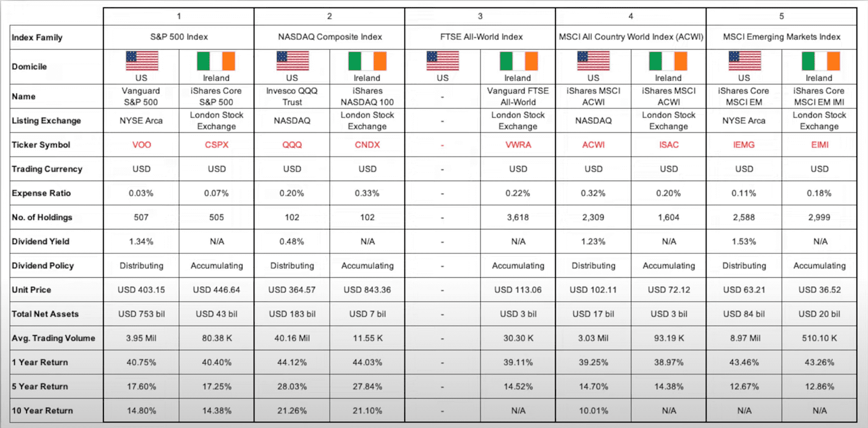Click the US flag under S&P 500 Index

(x=142, y=61)
